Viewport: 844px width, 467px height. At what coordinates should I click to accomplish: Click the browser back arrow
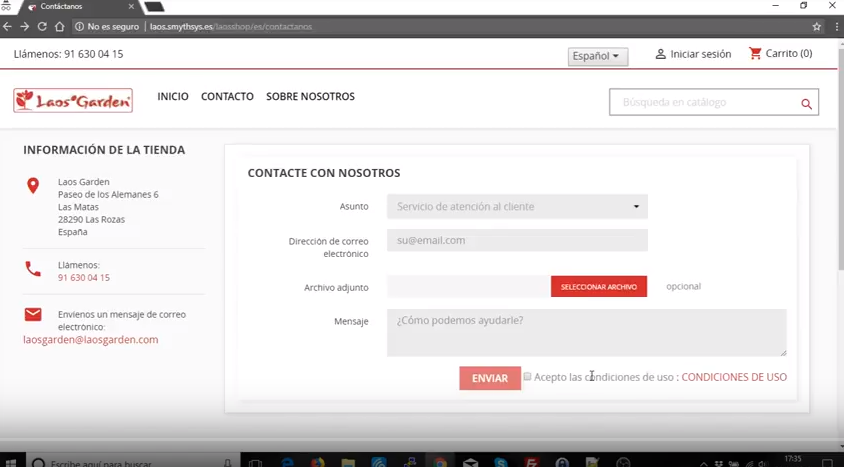[x=8, y=27]
